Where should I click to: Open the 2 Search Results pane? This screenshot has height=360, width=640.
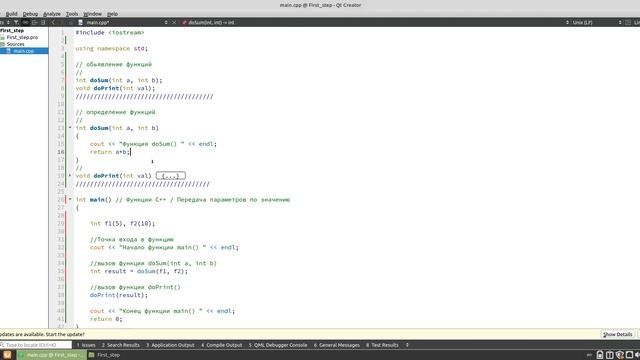coord(120,345)
